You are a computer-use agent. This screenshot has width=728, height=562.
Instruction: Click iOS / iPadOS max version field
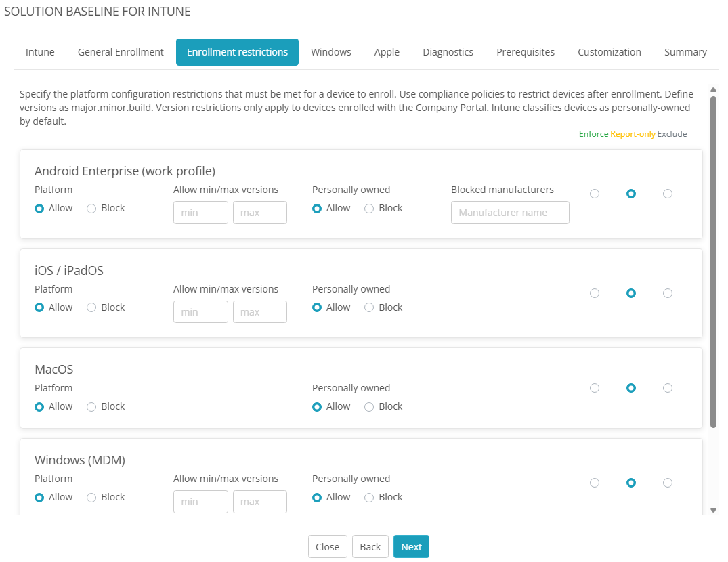click(260, 312)
